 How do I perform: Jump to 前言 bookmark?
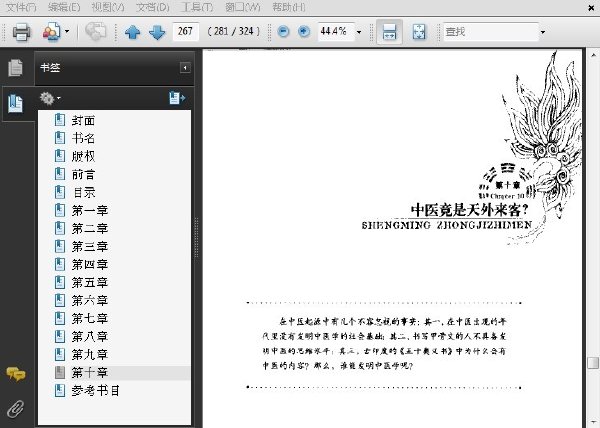click(83, 174)
